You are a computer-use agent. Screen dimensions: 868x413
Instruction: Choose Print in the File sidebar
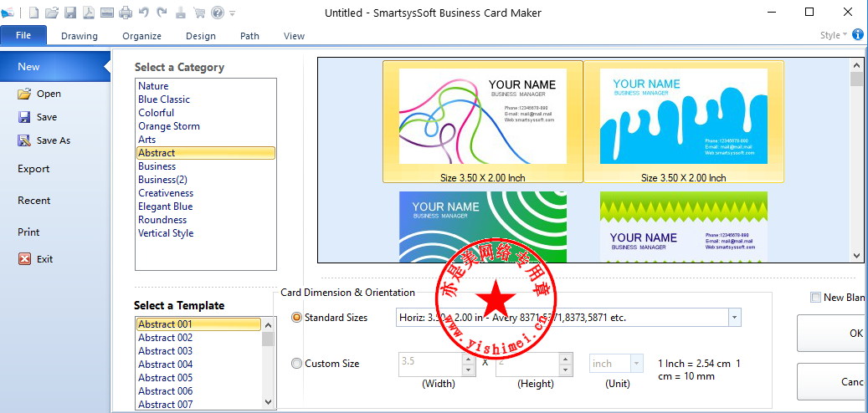(28, 232)
